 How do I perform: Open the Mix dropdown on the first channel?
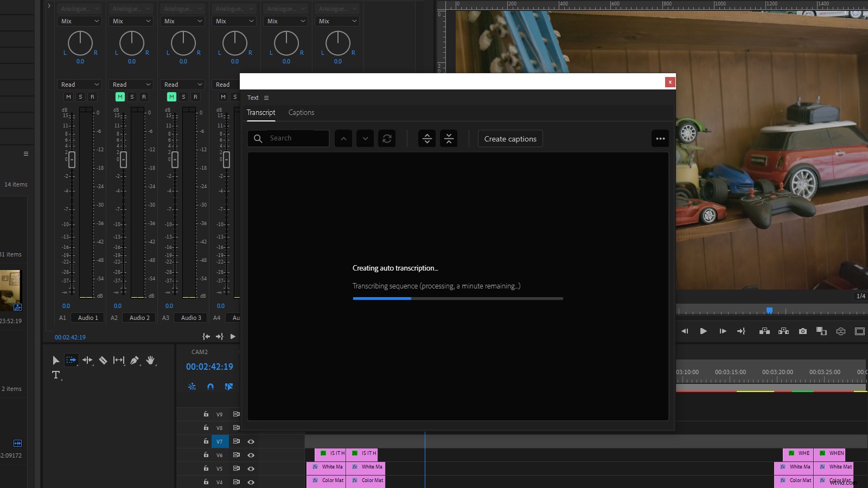79,21
